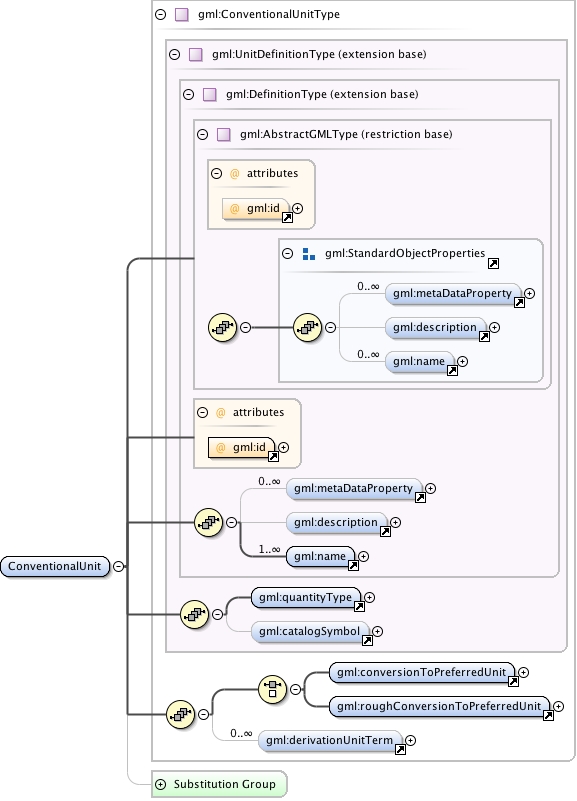Select gml:conversionToPreferredUnit element

click(x=422, y=672)
